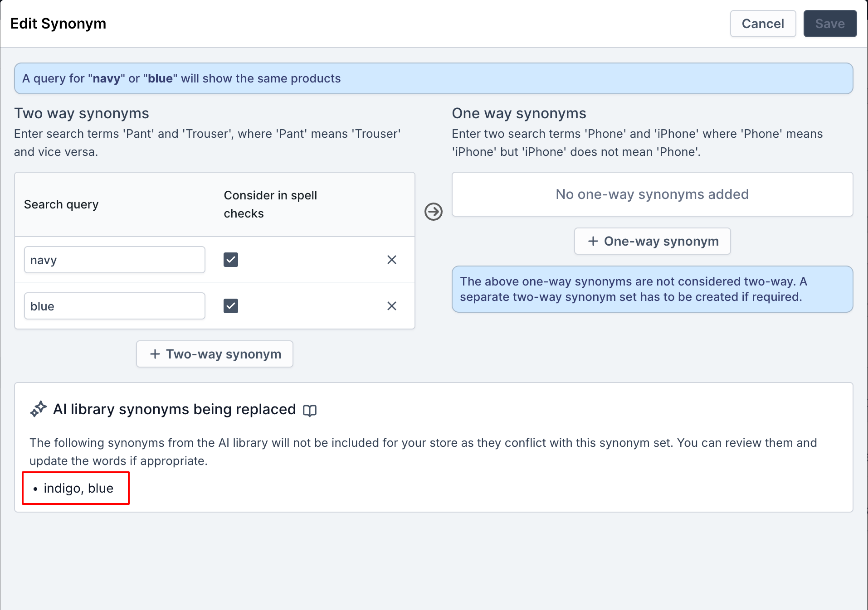Remove the navy synonym row

pos(392,260)
